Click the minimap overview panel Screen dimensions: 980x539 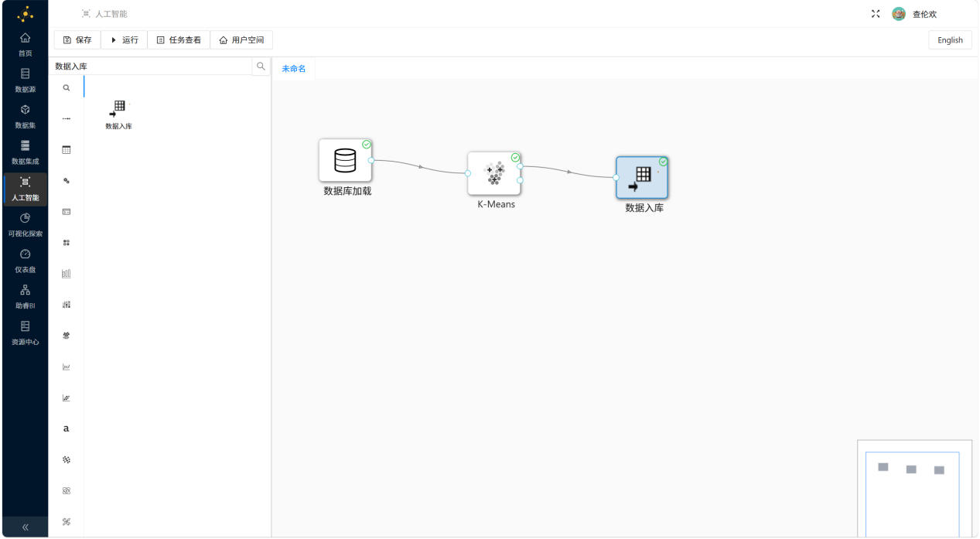(914, 488)
